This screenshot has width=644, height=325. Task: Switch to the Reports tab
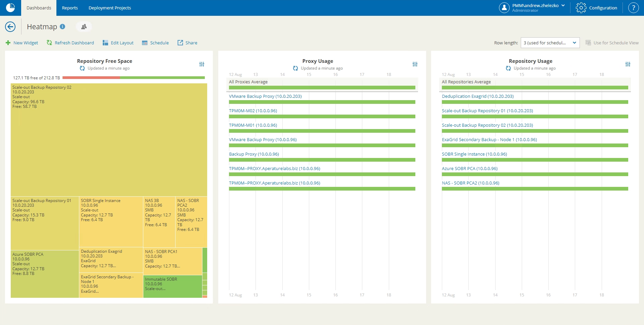(x=70, y=8)
